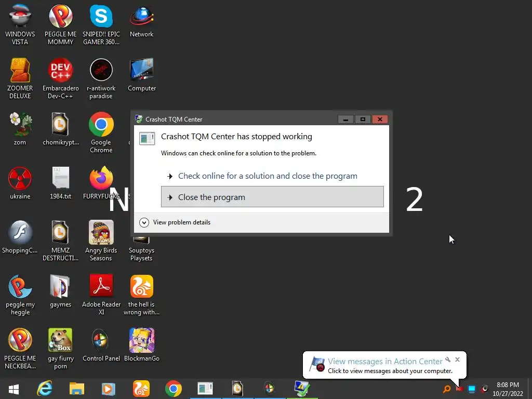Select the ShoppingC... Flash icon
This screenshot has height=399, width=532.
pyautogui.click(x=20, y=237)
